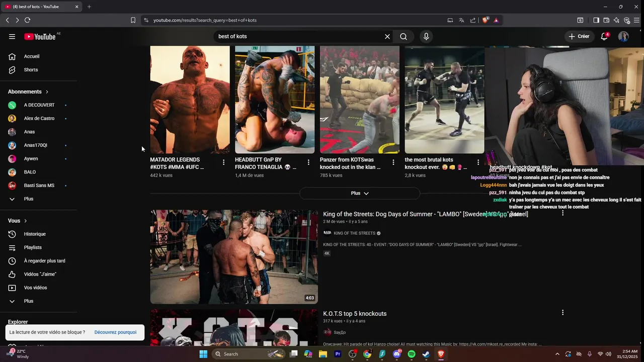Expand more shorts with the Plus button
This screenshot has width=644, height=362.
coord(360,193)
